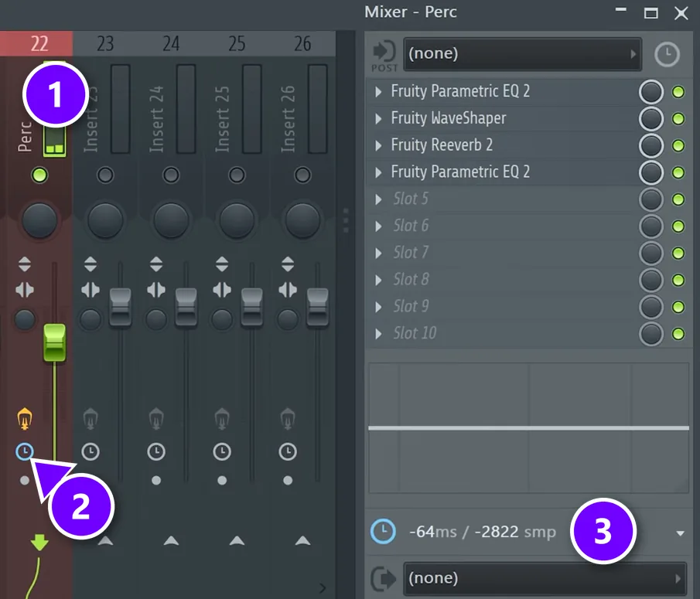
Task: Click the Perc stereo separation knob
Action: click(25, 319)
